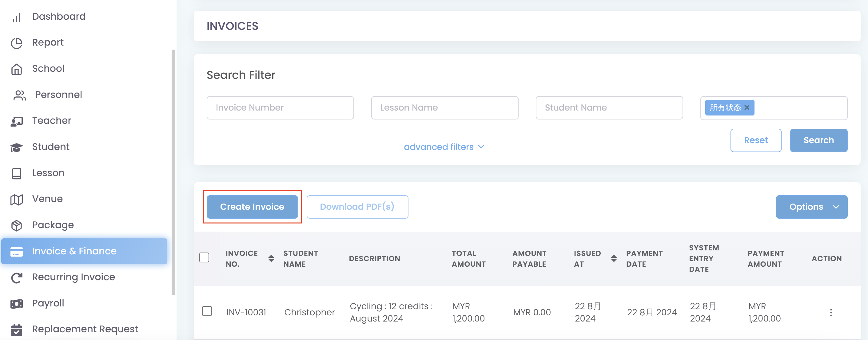868x340 pixels.
Task: Expand the advanced filters section
Action: 444,147
